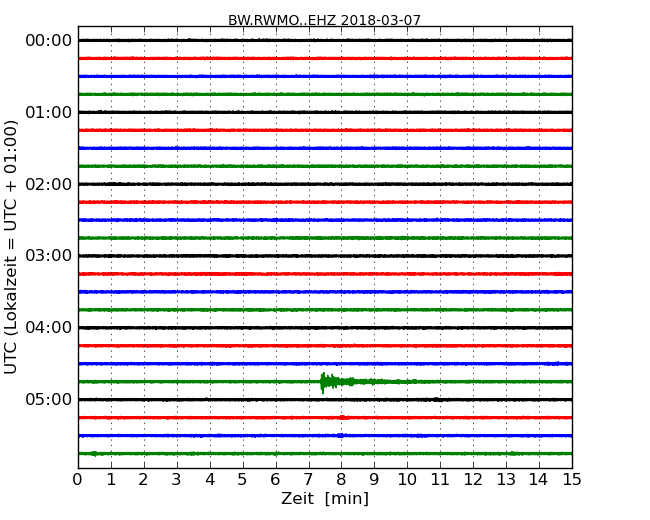This screenshot has height=520, width=650.
Task: Click the black trace at the 00:00 row
Action: pyautogui.click(x=325, y=40)
